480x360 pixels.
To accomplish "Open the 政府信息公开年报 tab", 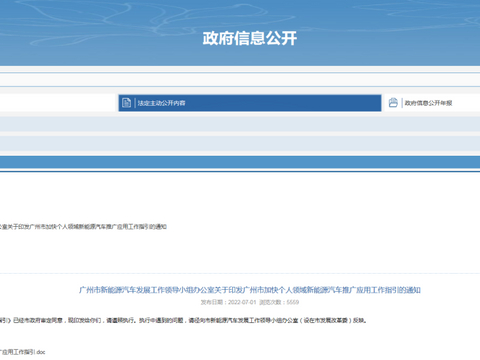I will [x=432, y=103].
